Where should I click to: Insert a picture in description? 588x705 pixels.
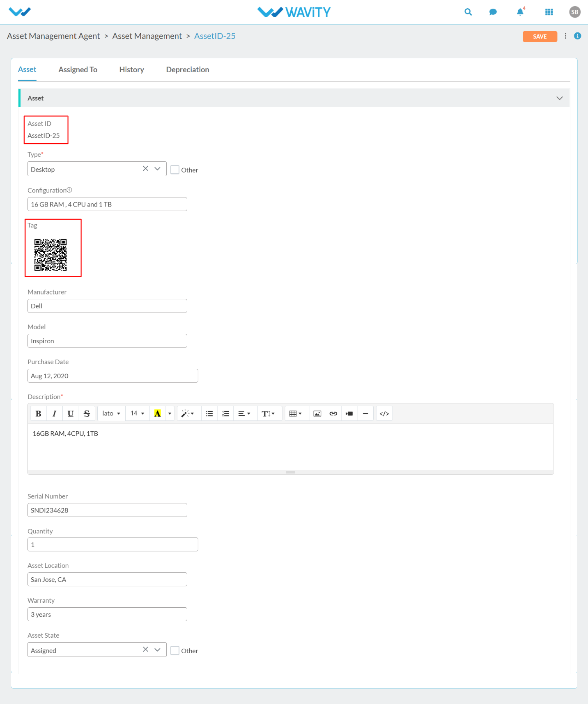click(x=317, y=413)
